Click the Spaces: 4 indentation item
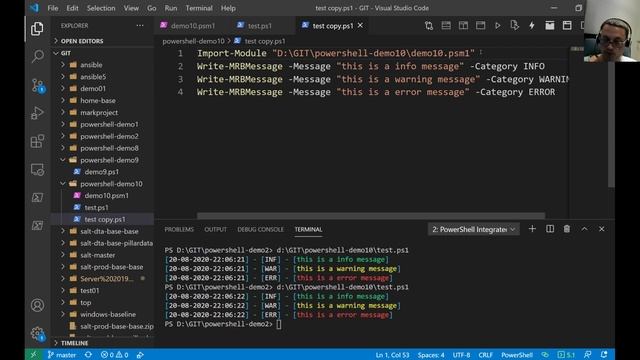This screenshot has height=360, width=640. click(x=431, y=355)
